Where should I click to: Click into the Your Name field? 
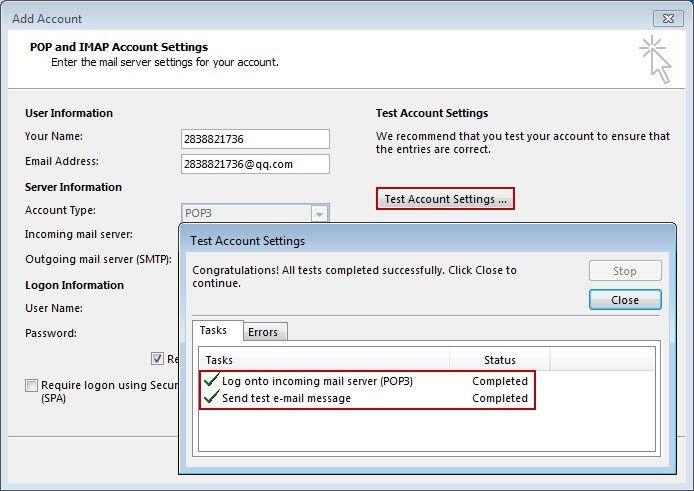[x=255, y=139]
